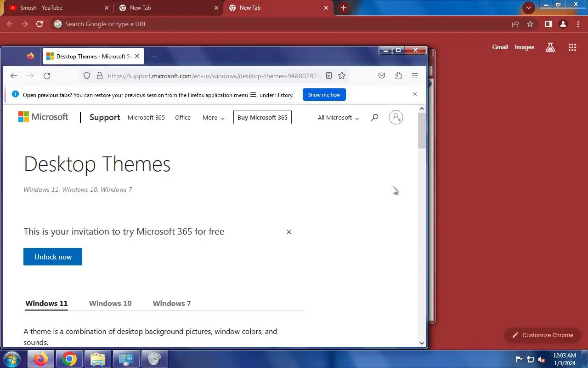Viewport: 588px width, 368px height.
Task: Close the Smosh - YouTube tab
Action: (107, 8)
